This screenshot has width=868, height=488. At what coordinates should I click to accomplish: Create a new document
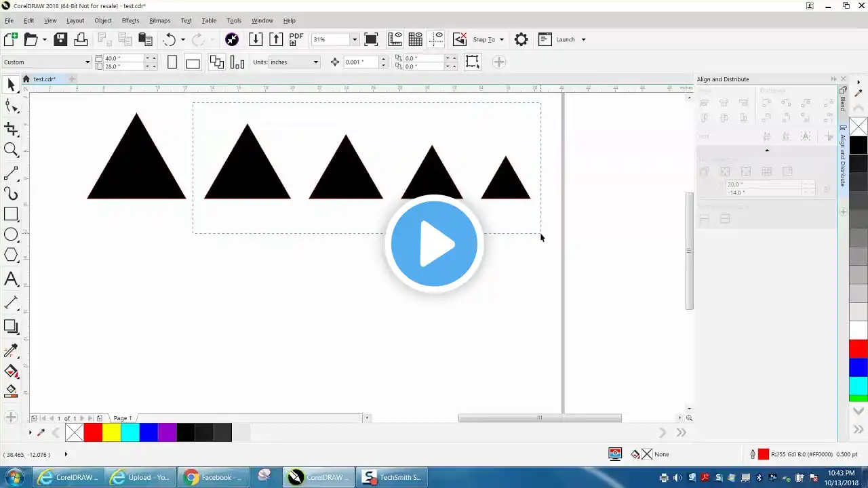pos(11,39)
